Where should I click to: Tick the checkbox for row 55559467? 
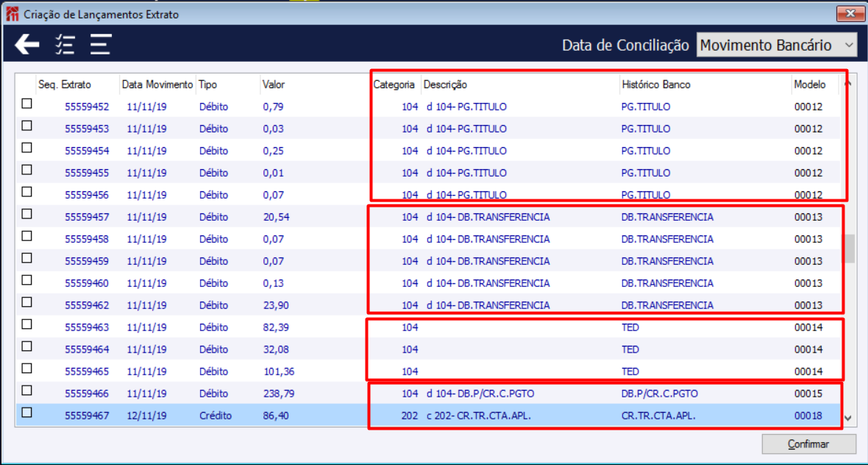tap(26, 413)
